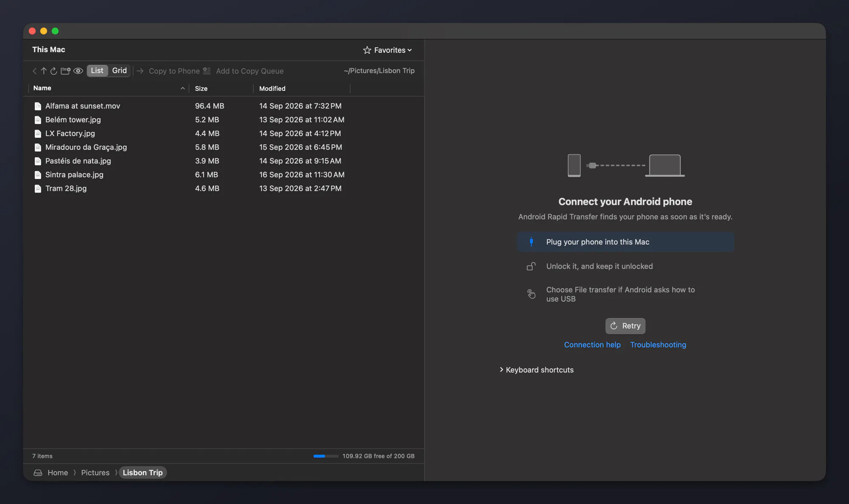This screenshot has width=849, height=504.
Task: Click the 16 Sep 2026 at 11:30 AM date
Action: 302,175
